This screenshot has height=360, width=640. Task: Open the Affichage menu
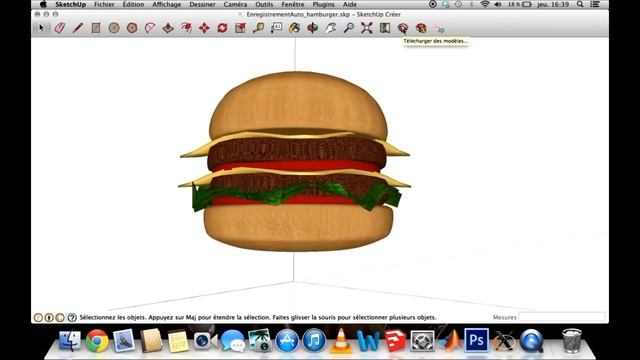(x=167, y=4)
